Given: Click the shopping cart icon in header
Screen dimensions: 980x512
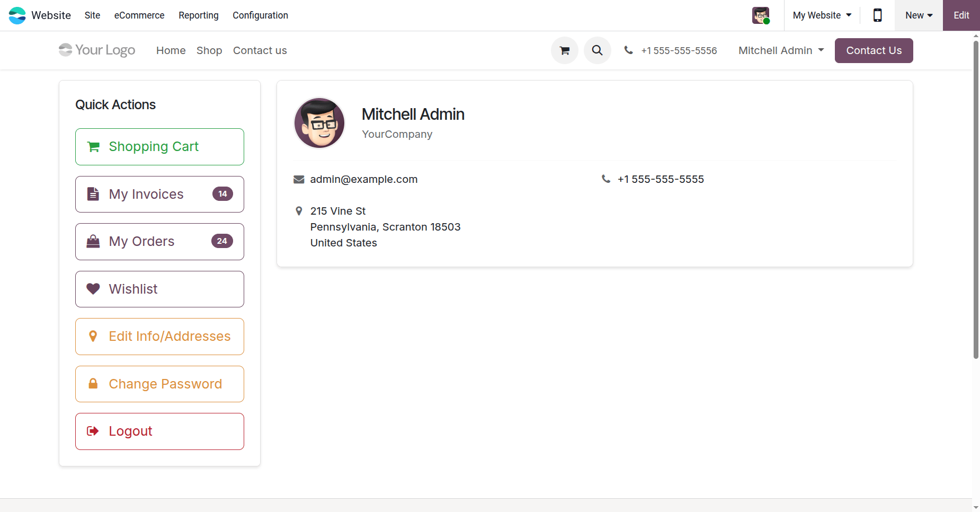Looking at the screenshot, I should pos(564,50).
